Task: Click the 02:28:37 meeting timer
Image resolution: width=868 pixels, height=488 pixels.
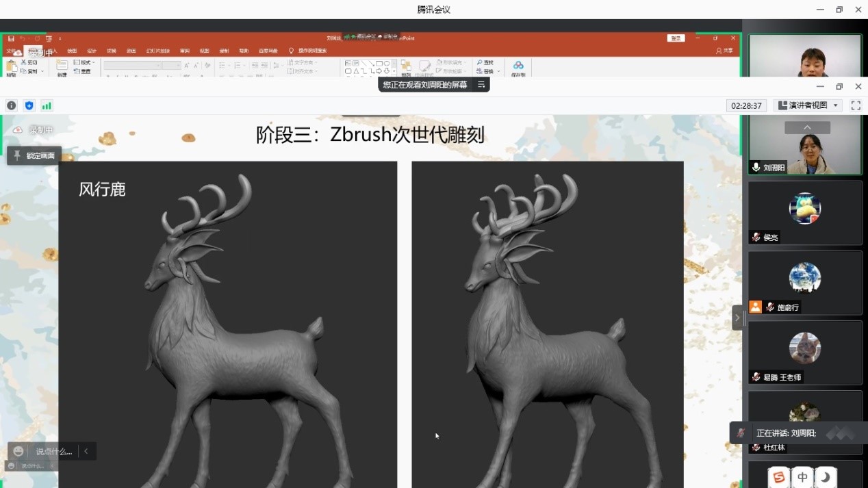Action: tap(746, 105)
